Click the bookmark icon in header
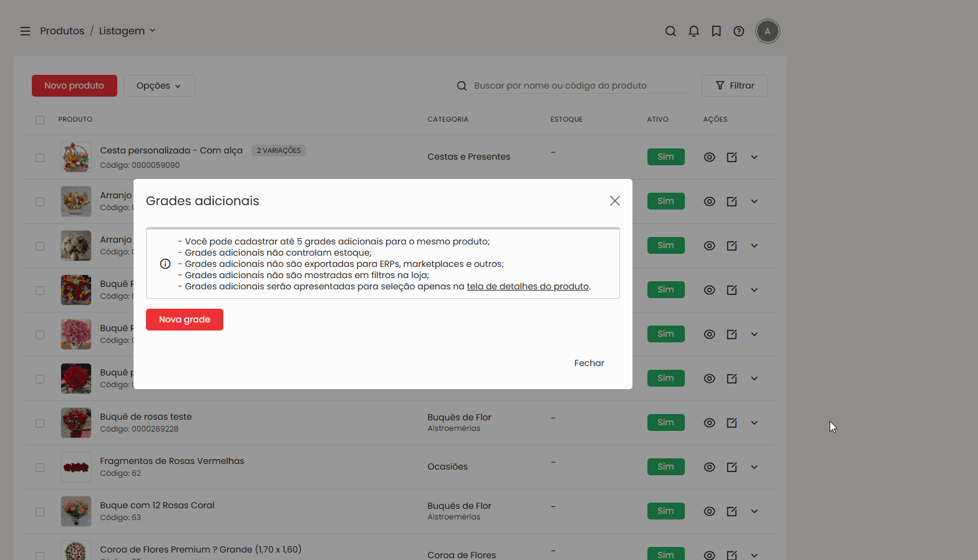Image resolution: width=978 pixels, height=560 pixels. (x=716, y=31)
